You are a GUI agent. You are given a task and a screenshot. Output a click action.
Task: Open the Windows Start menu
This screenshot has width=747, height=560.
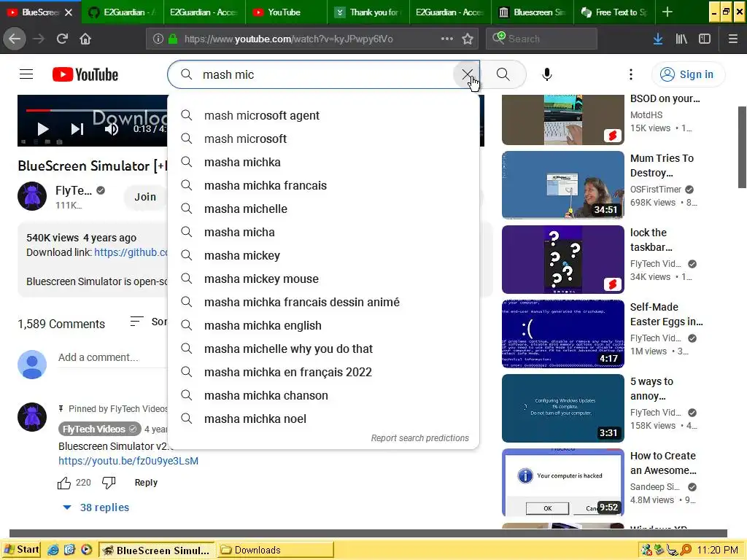tap(21, 550)
